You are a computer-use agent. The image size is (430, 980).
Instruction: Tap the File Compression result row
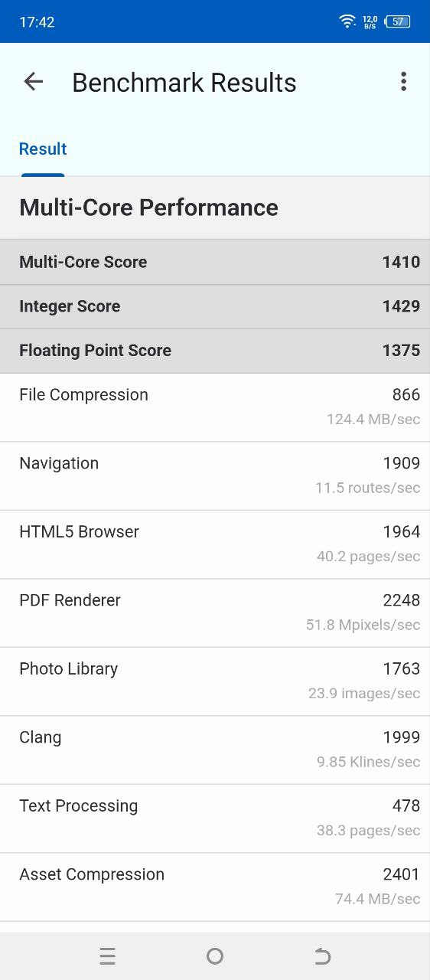tap(215, 407)
